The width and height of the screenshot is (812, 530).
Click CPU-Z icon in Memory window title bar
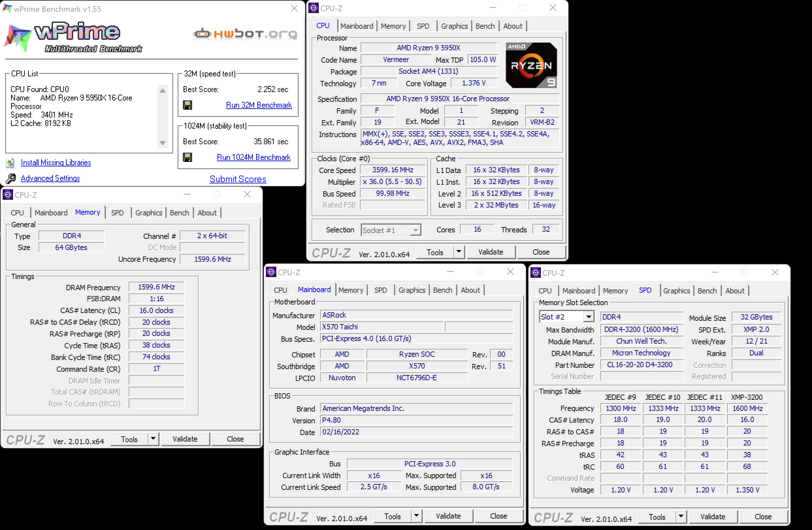(8, 195)
